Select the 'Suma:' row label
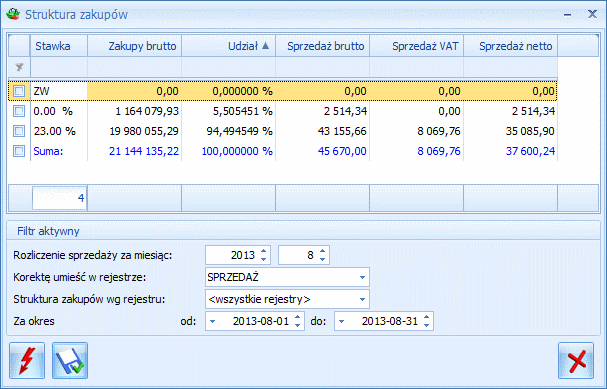607x389 pixels. [x=48, y=151]
